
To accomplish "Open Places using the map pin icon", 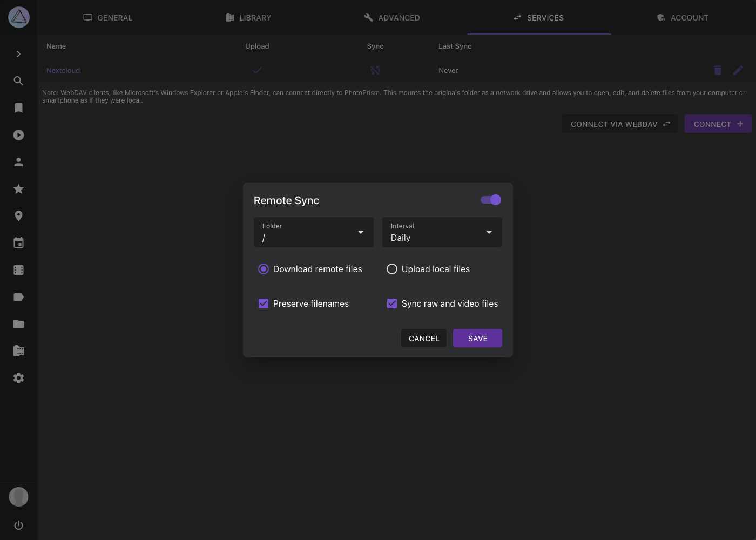I will [18, 215].
